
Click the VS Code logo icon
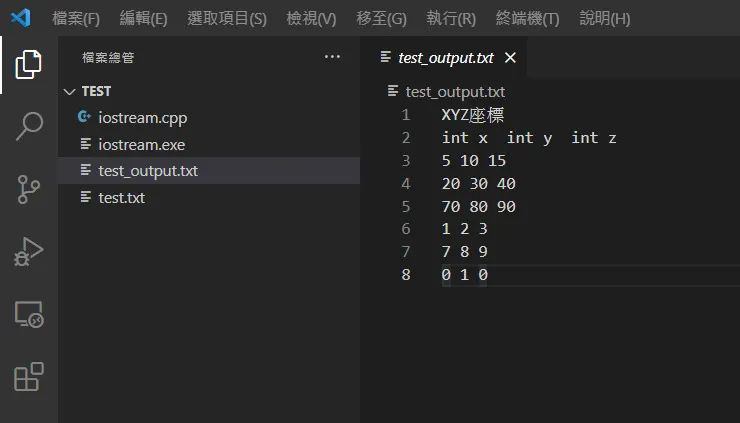(x=21, y=18)
